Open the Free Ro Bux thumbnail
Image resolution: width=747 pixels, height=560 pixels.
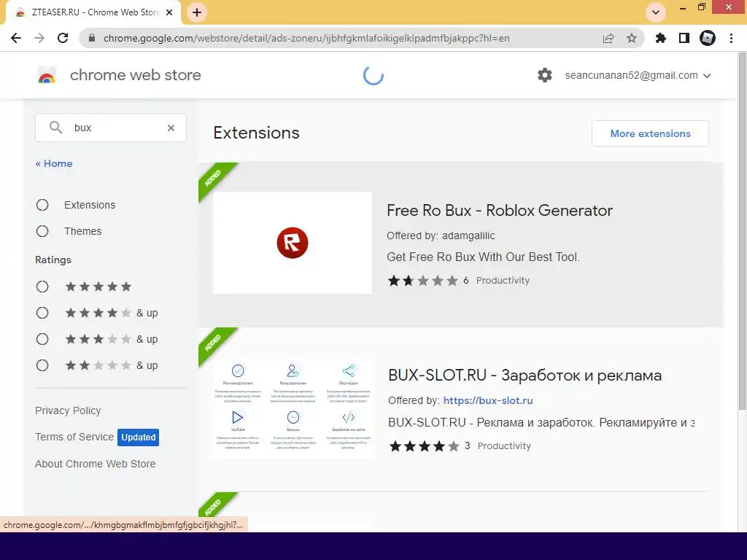point(293,243)
